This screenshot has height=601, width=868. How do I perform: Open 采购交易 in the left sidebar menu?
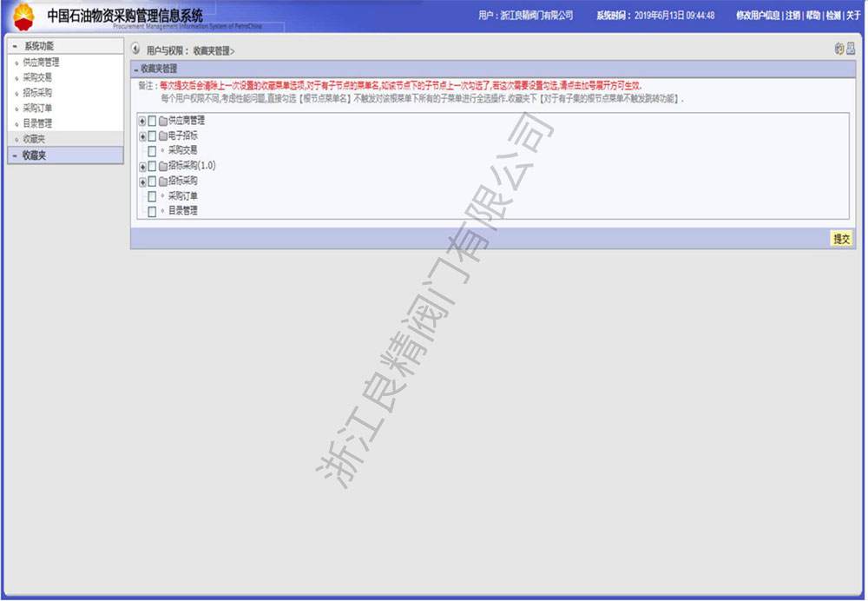pyautogui.click(x=37, y=77)
